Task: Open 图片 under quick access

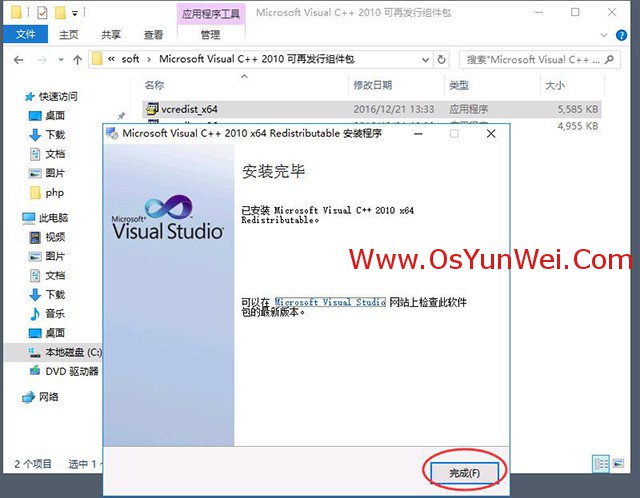Action: (55, 173)
